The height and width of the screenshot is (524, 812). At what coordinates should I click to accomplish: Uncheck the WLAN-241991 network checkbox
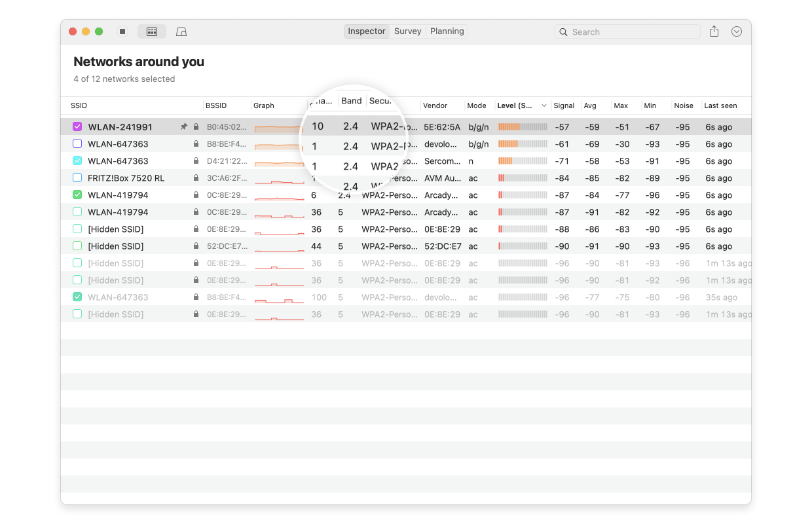(77, 127)
